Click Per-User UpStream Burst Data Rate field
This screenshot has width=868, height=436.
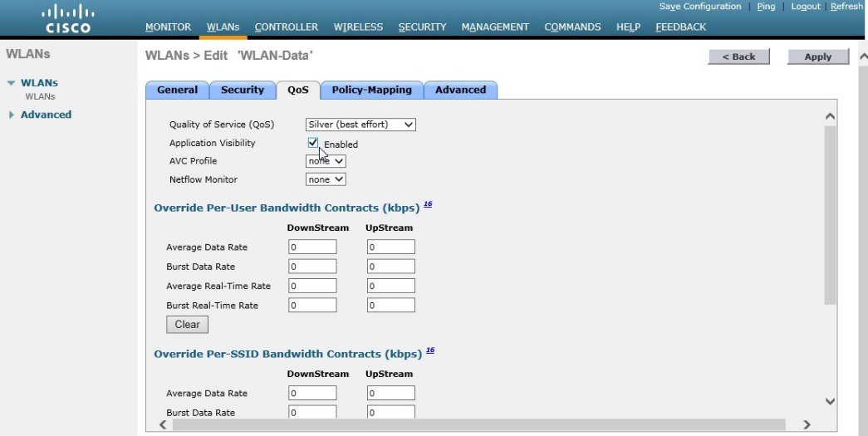click(x=391, y=266)
